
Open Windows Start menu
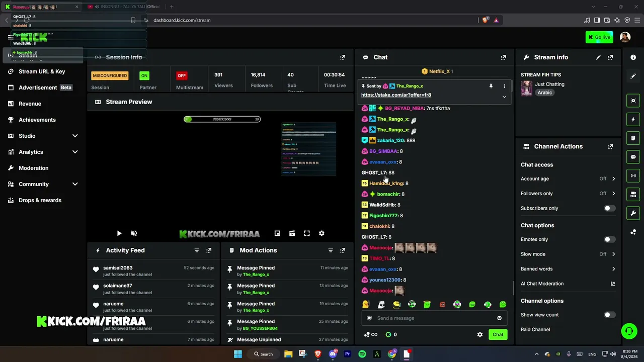pos(238,354)
